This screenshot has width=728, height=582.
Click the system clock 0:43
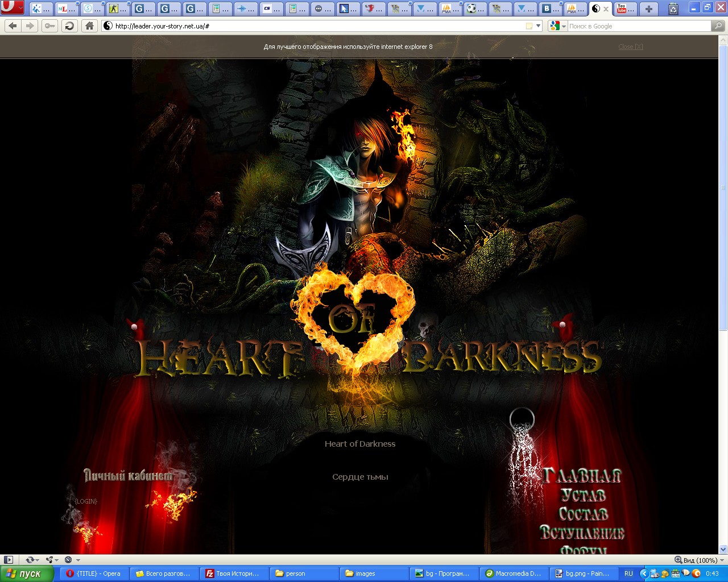[712, 573]
